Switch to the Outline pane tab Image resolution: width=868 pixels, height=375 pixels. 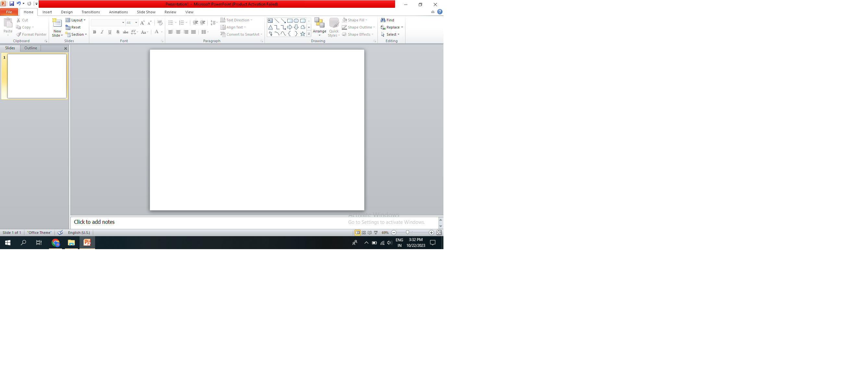30,48
